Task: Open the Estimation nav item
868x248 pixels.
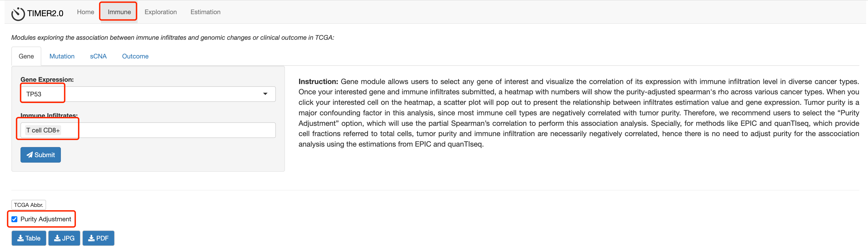Action: [x=205, y=12]
